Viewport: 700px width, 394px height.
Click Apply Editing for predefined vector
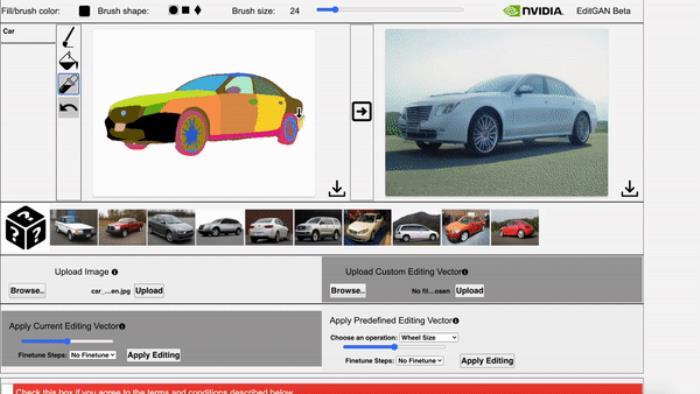pos(487,361)
